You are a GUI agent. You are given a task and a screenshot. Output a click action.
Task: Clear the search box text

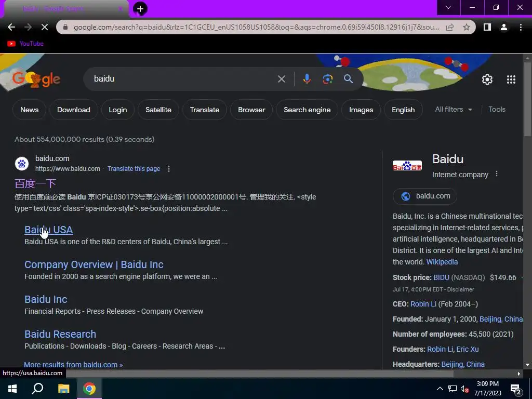(x=282, y=79)
